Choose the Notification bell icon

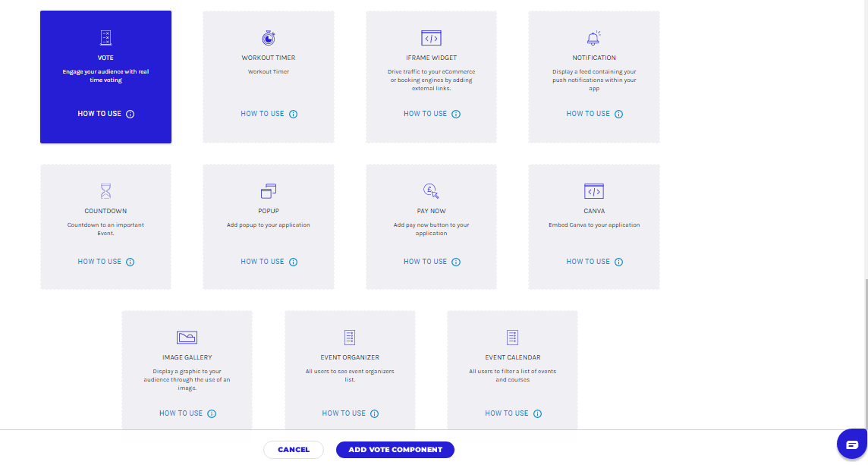[593, 38]
